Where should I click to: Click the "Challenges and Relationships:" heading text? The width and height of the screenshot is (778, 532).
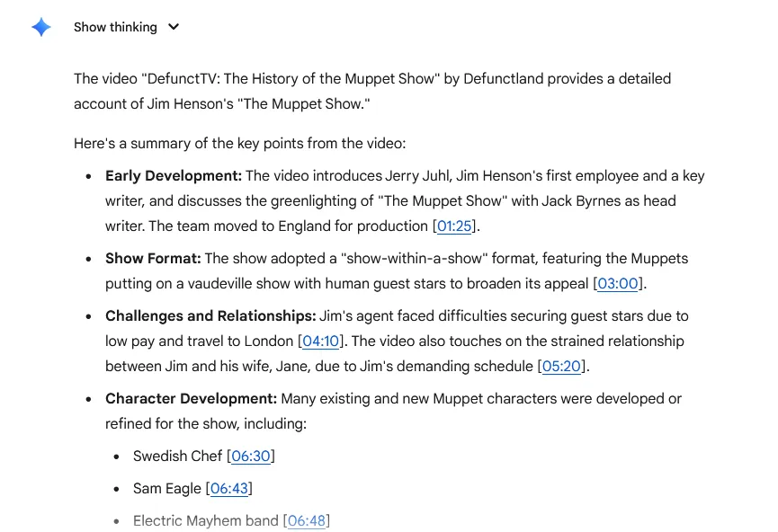click(210, 316)
